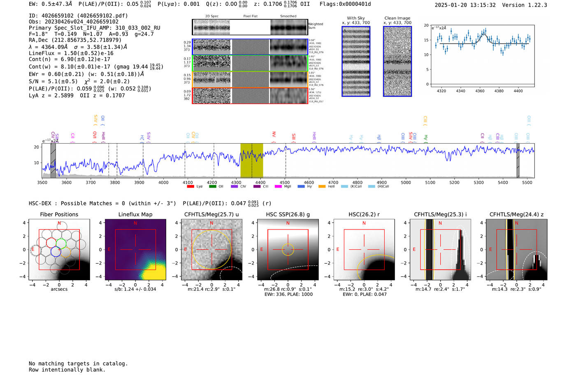Click the Gaussian line-fit plot
Screen dimensions: 576x392
(482, 56)
